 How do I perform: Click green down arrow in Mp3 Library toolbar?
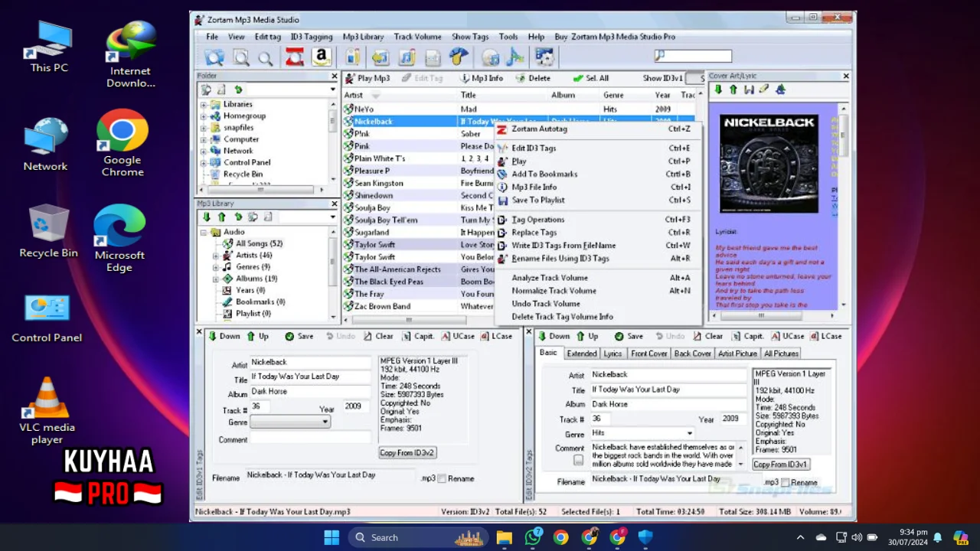coord(207,217)
